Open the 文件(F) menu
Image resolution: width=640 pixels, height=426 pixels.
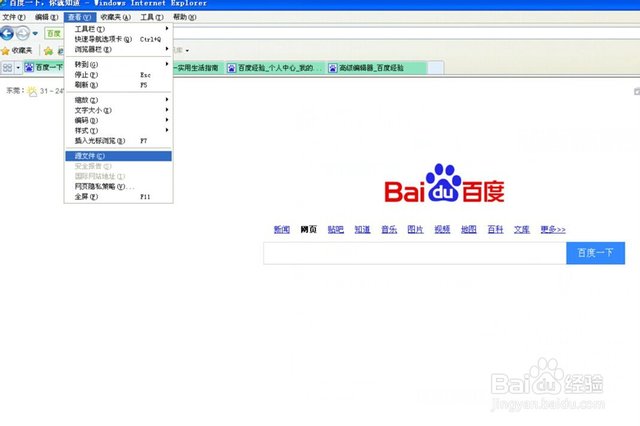point(14,17)
